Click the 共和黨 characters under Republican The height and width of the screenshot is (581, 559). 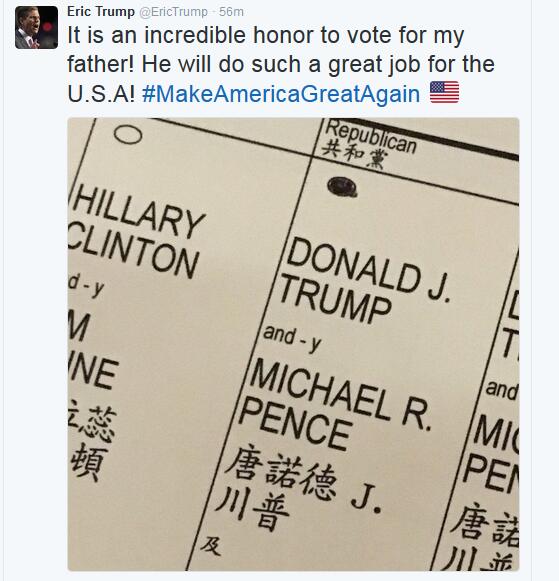pos(355,156)
